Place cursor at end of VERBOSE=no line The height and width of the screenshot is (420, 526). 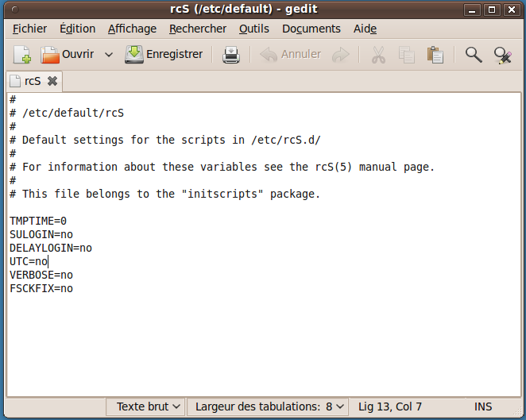[x=74, y=275]
